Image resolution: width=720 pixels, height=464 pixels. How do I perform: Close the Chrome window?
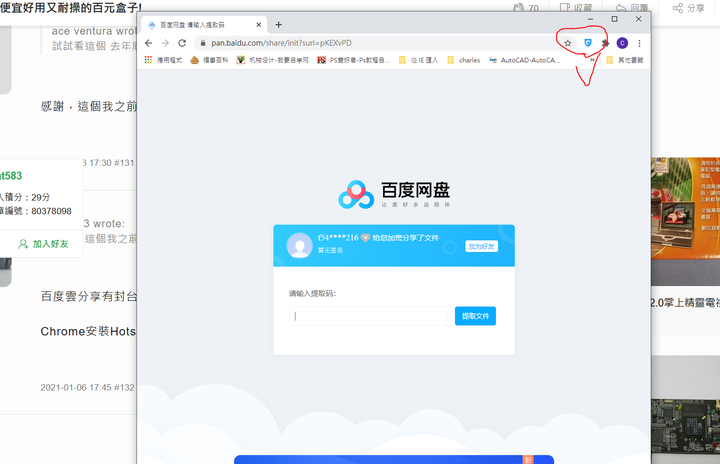pos(638,19)
